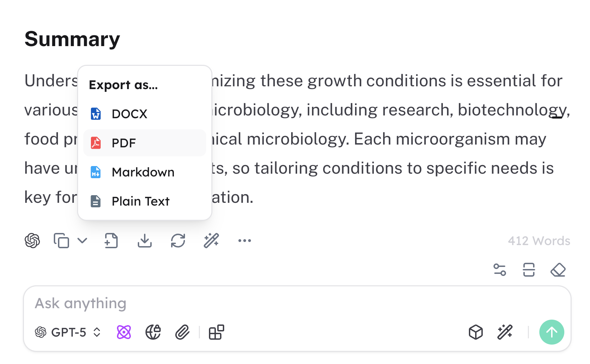The width and height of the screenshot is (590, 364).
Task: Click the magic wand icon below the summary
Action: (x=211, y=241)
